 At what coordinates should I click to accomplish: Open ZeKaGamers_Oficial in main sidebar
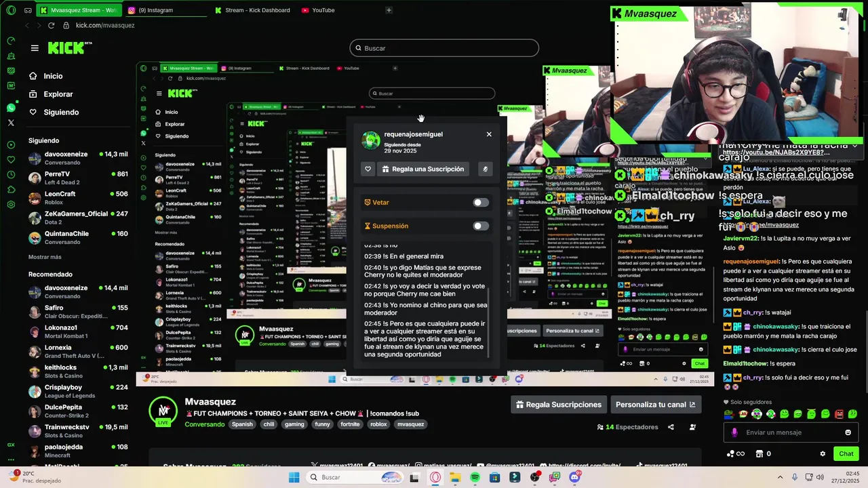tap(78, 218)
